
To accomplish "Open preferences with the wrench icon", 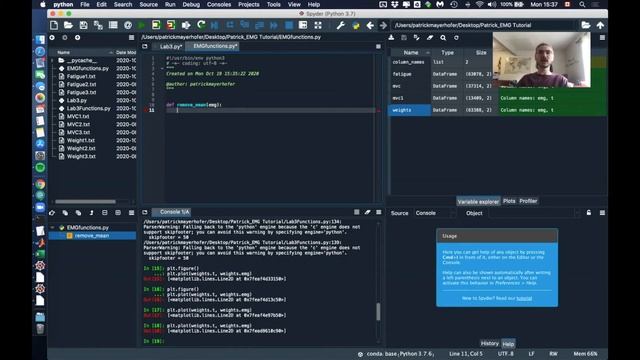I will pos(340,25).
